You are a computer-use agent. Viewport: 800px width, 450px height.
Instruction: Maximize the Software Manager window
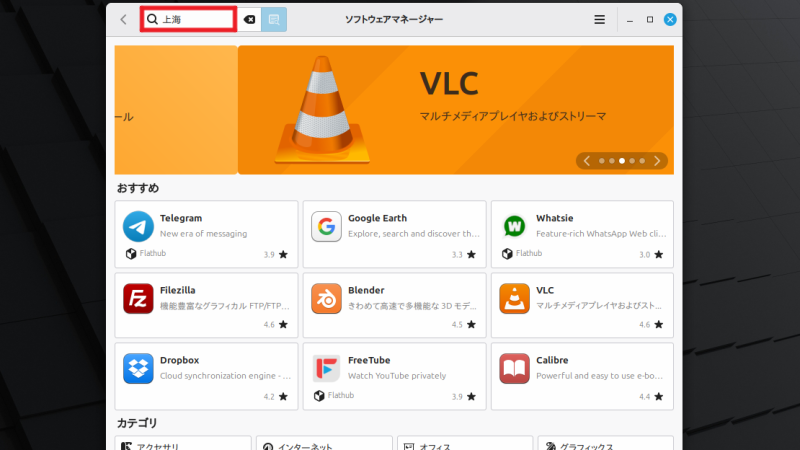click(649, 19)
